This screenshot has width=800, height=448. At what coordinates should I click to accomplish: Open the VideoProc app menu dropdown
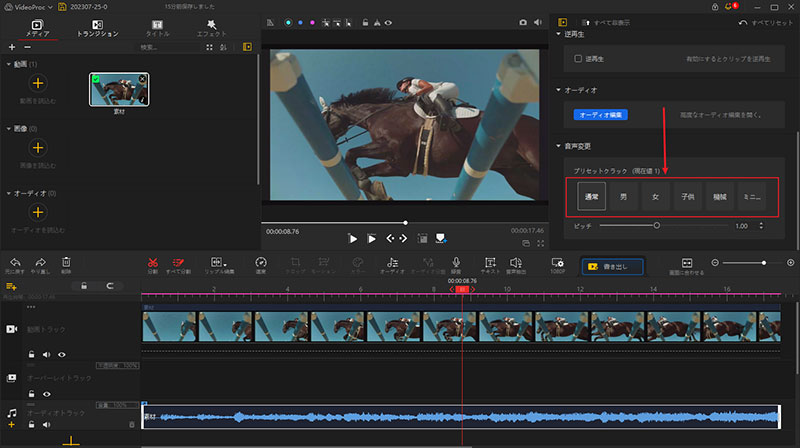click(29, 7)
